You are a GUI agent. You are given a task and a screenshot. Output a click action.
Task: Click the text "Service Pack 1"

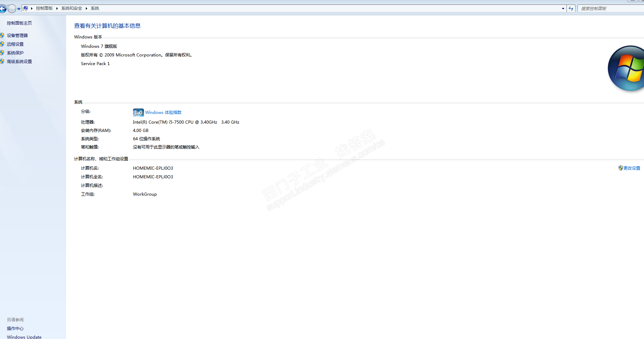pyautogui.click(x=95, y=64)
